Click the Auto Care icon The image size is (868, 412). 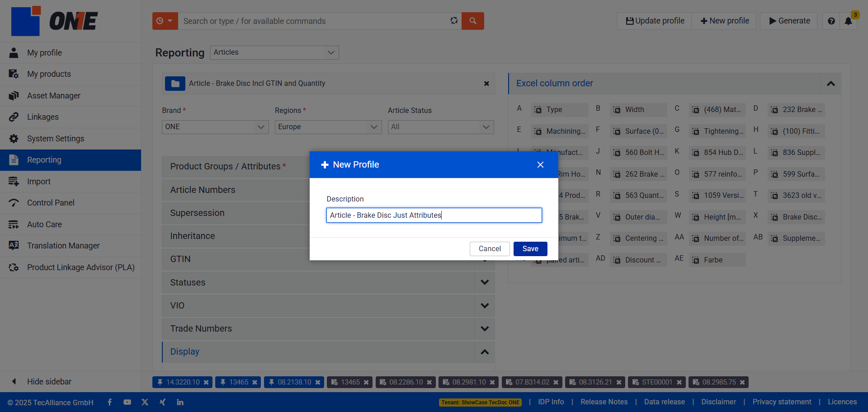pyautogui.click(x=14, y=225)
